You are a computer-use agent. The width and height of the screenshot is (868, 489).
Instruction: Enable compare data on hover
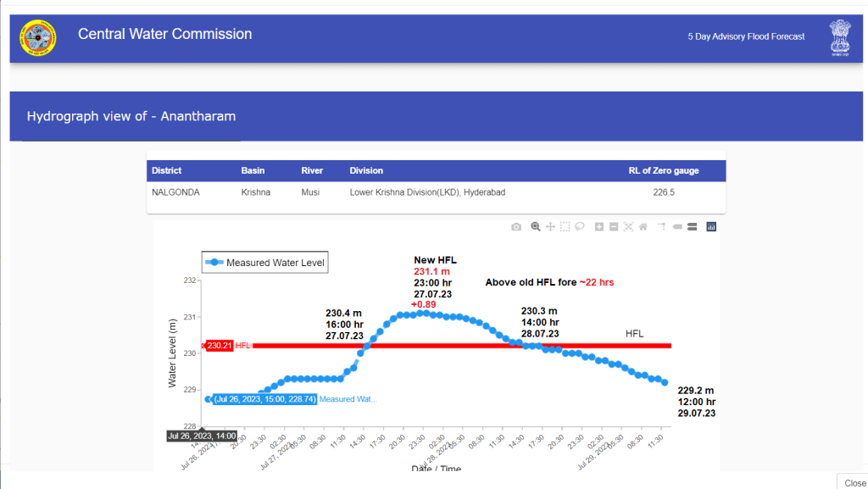tap(692, 227)
